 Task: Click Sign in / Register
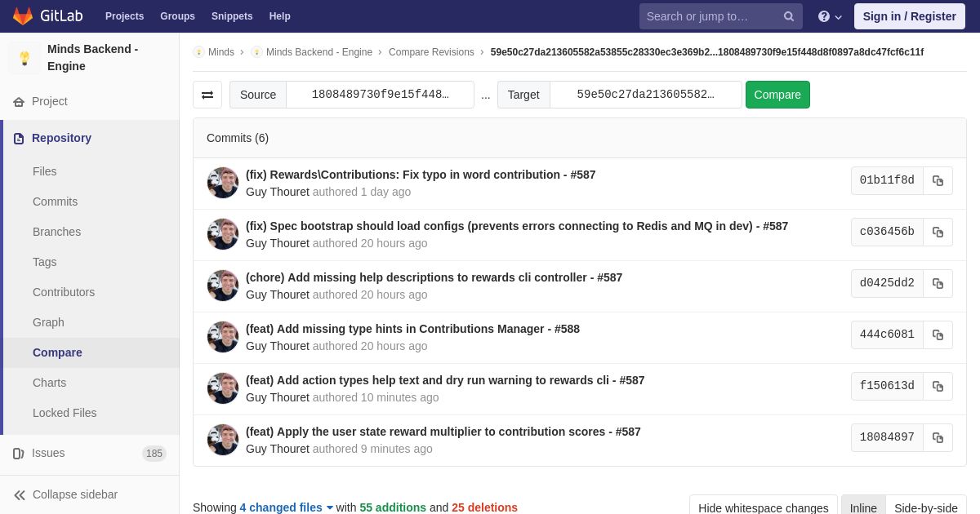tap(909, 16)
